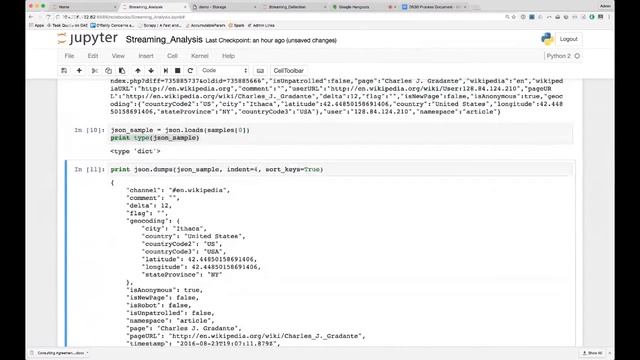640x360 pixels.
Task: Paste cell below using the paste icon
Action: point(122,71)
